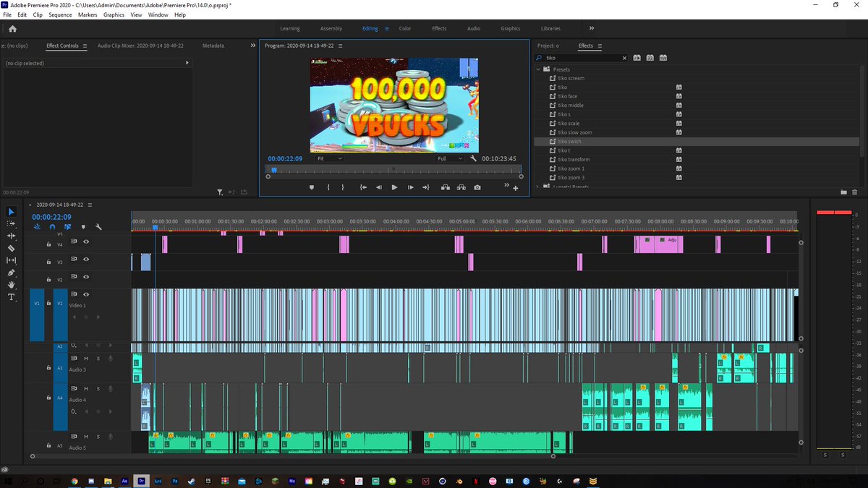The width and height of the screenshot is (868, 488).
Task: Open the Sequence menu
Action: (x=60, y=14)
